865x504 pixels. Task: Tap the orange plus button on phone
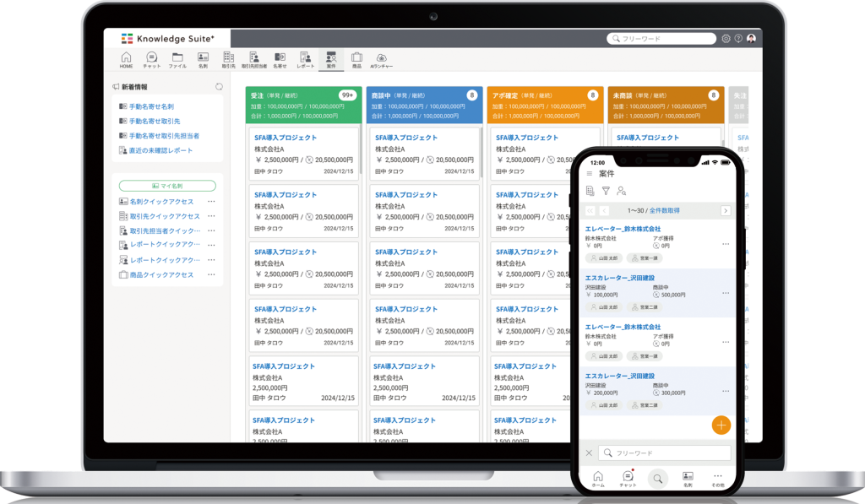pyautogui.click(x=721, y=425)
